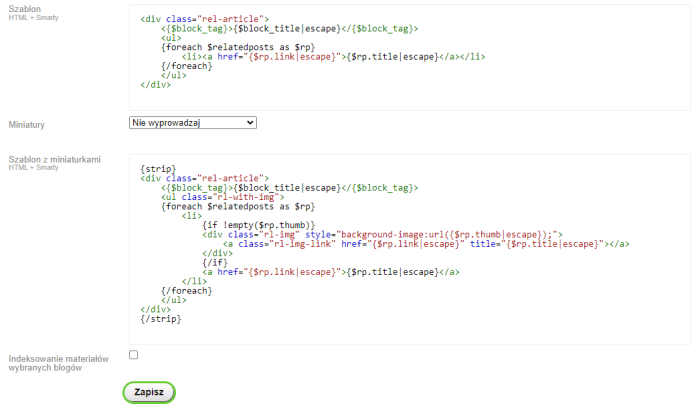Toggle the Indeksowanie materiałów wybranych blogów checkbox
This screenshot has width=700, height=410.
[x=134, y=355]
